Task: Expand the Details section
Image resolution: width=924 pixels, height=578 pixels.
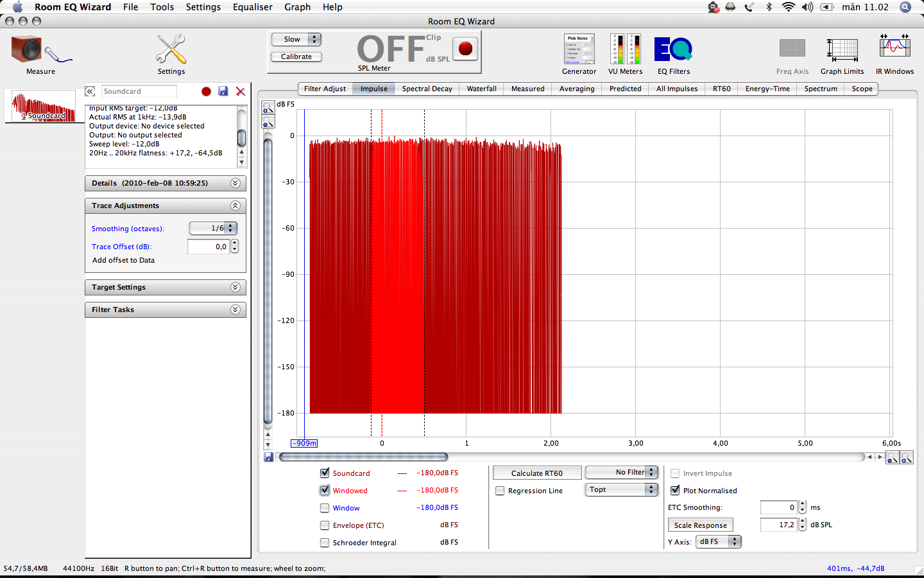Action: (235, 183)
